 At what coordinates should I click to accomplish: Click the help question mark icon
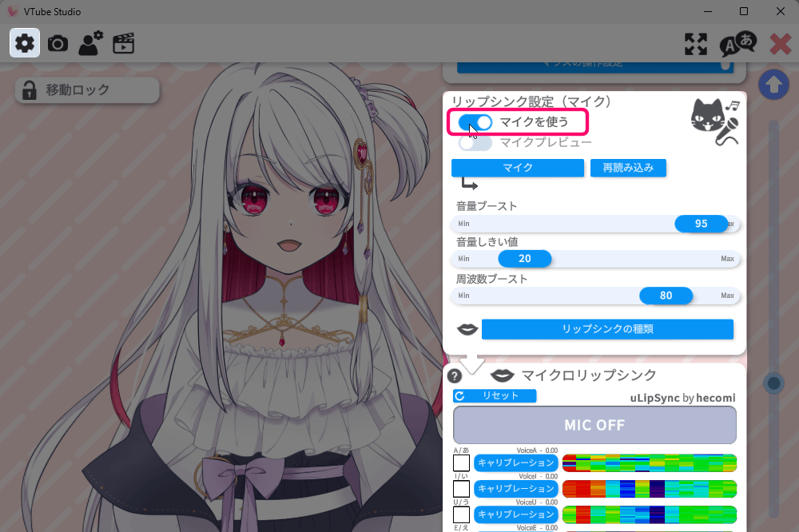point(455,376)
